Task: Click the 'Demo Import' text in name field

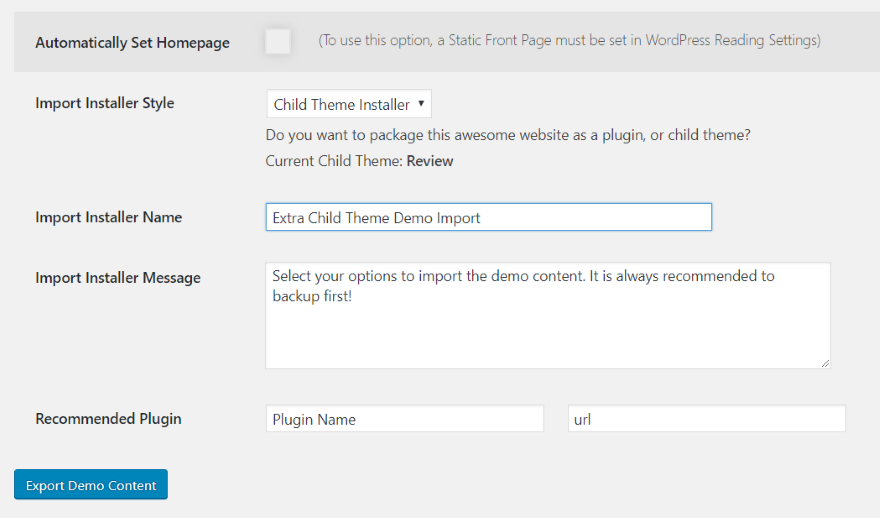Action: 438,217
